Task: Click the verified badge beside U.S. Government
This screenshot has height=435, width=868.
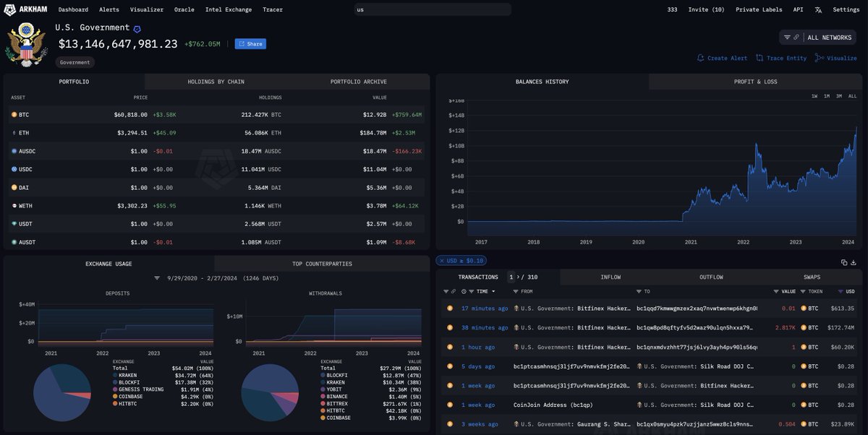Action: tap(137, 29)
